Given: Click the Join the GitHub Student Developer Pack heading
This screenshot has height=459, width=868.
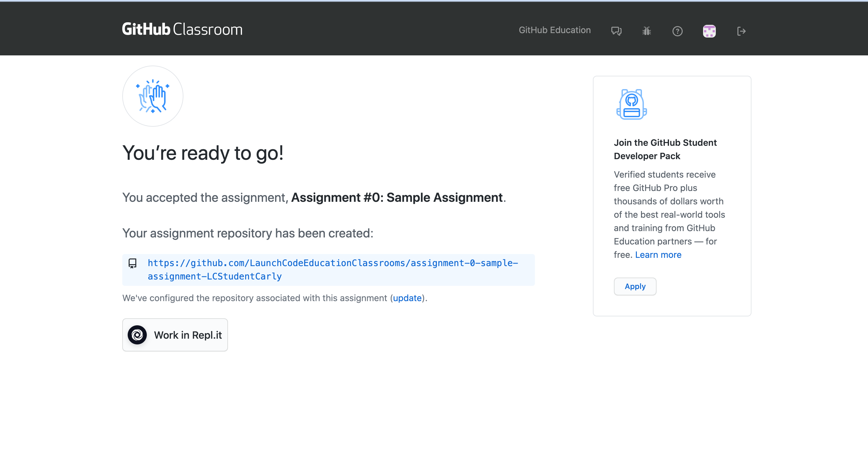Looking at the screenshot, I should [x=665, y=149].
